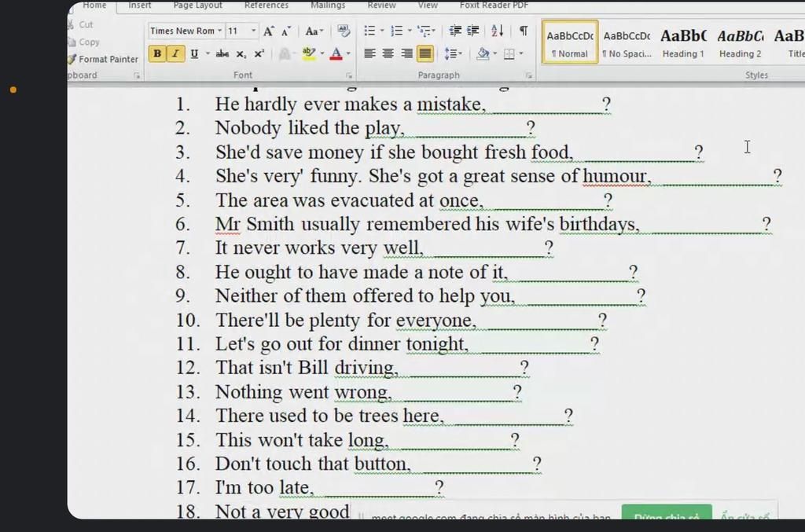Align text to the right
This screenshot has height=532, width=805.
pos(406,53)
